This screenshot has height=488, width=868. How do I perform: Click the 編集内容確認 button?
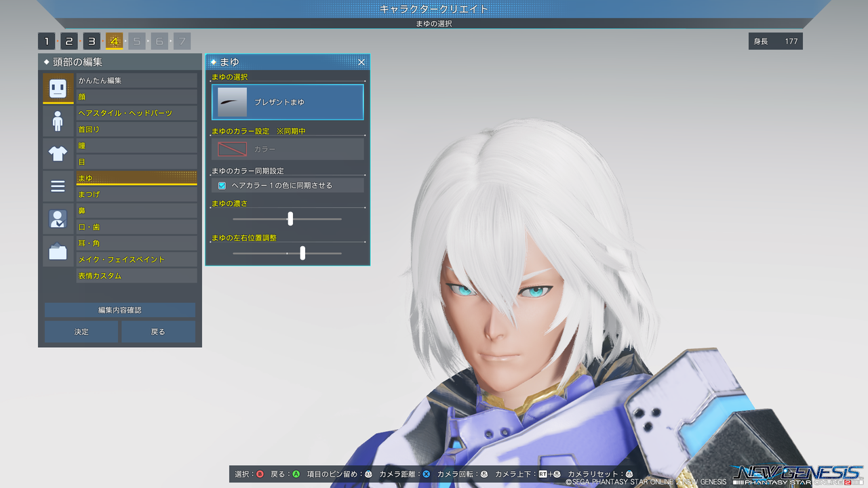pos(120,310)
